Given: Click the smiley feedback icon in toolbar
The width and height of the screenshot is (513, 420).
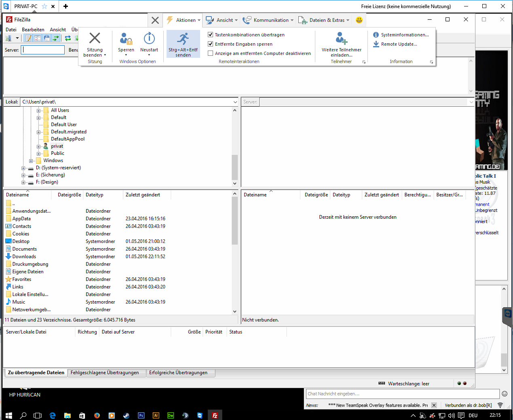Looking at the screenshot, I should coord(359,20).
